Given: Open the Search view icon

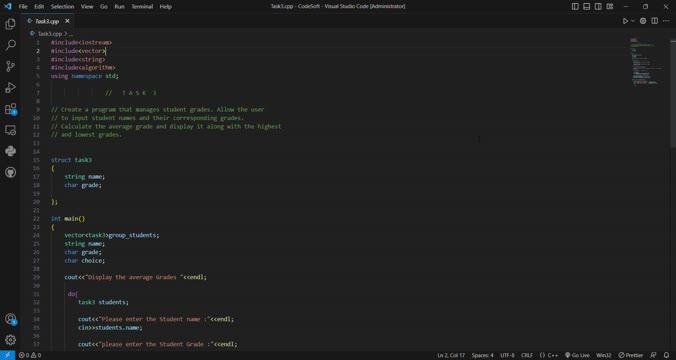Looking at the screenshot, I should (x=10, y=45).
